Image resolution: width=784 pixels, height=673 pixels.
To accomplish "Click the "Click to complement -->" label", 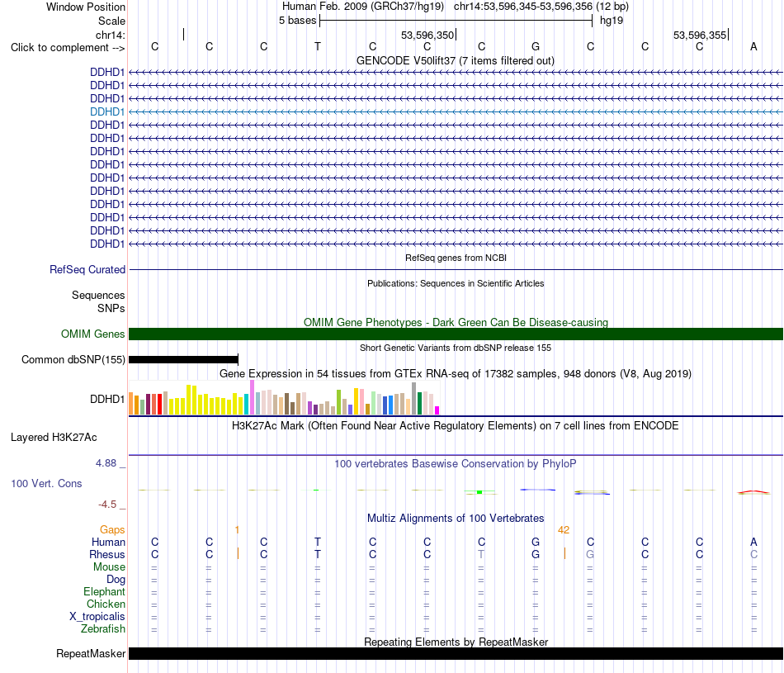I will 68,48.
